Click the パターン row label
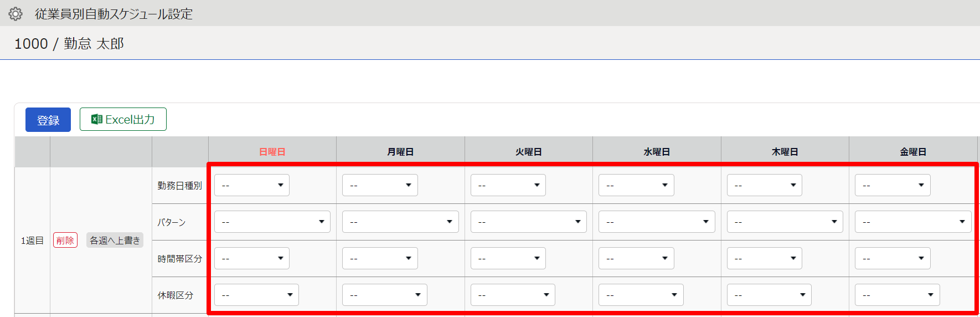Image resolution: width=980 pixels, height=317 pixels. point(172,222)
